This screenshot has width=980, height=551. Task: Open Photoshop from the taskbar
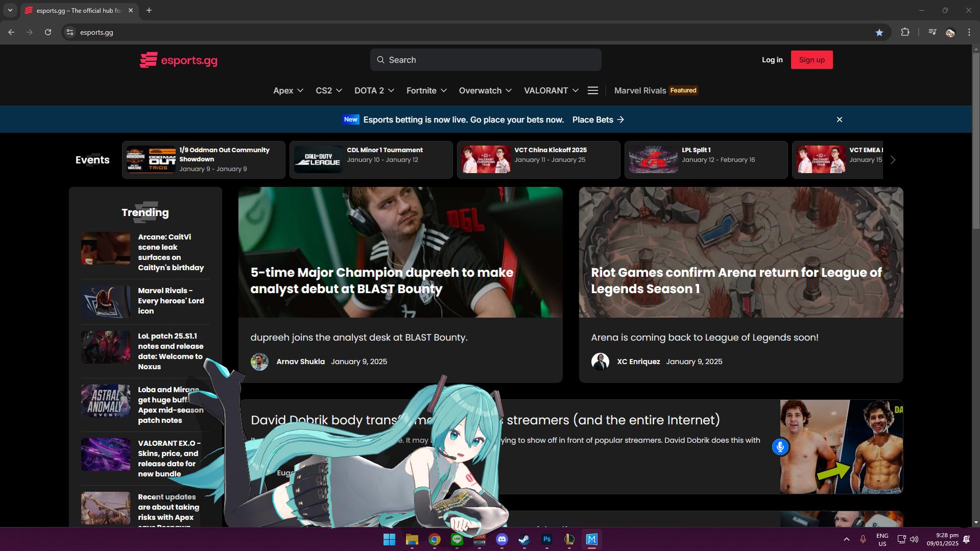(547, 539)
